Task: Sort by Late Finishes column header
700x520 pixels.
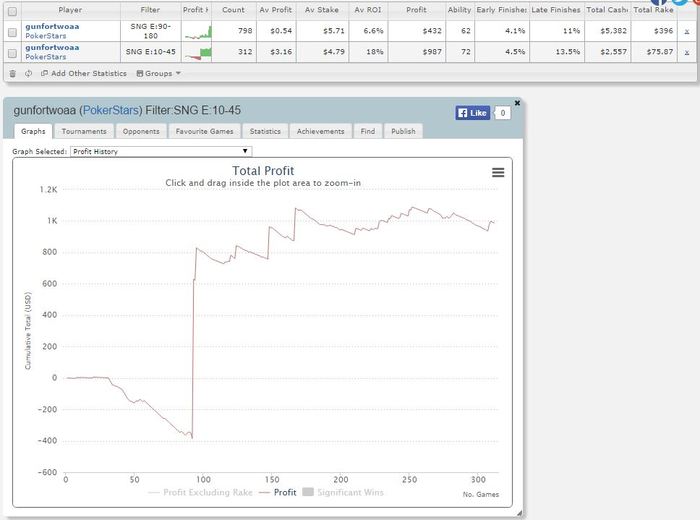Action: click(x=556, y=10)
